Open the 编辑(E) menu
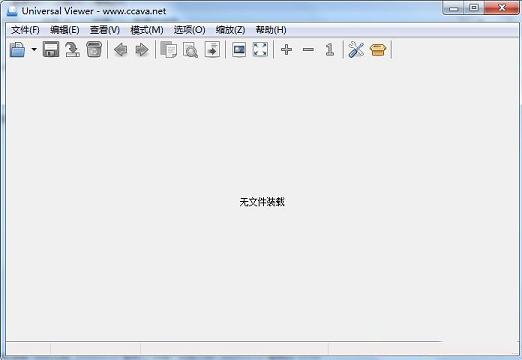Viewport: 522px width, 360px height. click(x=65, y=30)
